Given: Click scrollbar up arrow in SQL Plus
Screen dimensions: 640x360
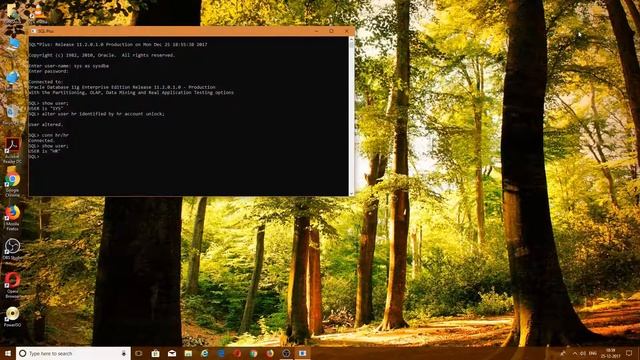Looking at the screenshot, I should click(351, 39).
